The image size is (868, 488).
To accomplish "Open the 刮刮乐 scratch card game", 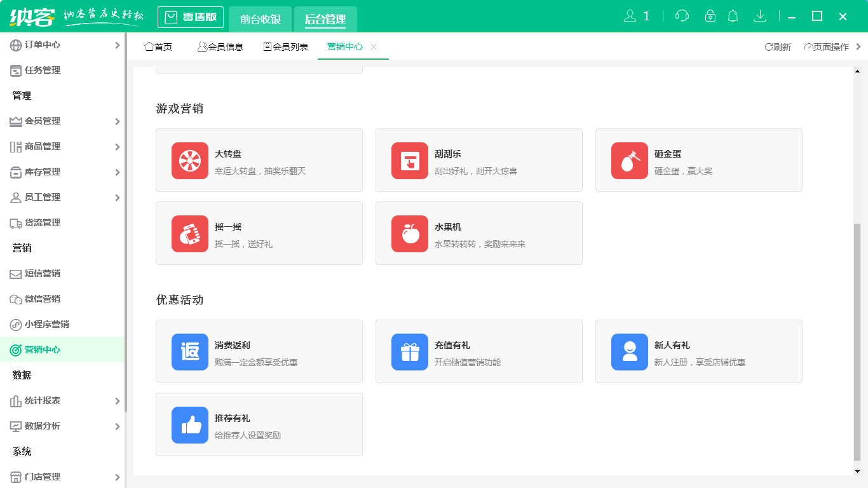I will coord(478,159).
